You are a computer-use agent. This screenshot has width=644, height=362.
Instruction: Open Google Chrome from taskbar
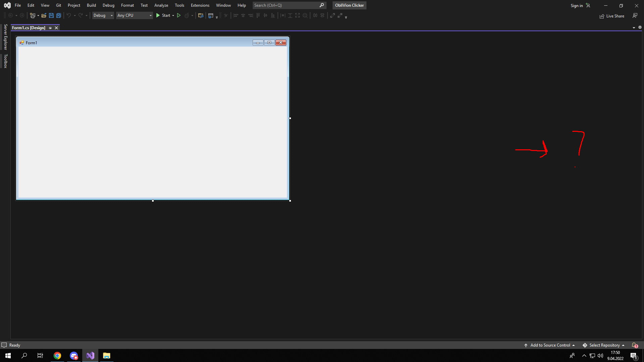pyautogui.click(x=57, y=356)
